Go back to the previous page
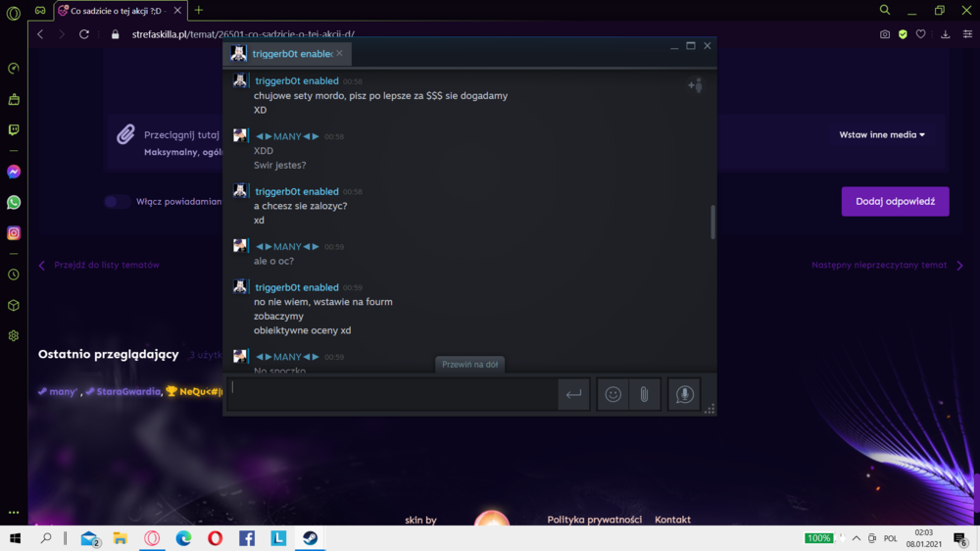This screenshot has height=551, width=980. 40,34
